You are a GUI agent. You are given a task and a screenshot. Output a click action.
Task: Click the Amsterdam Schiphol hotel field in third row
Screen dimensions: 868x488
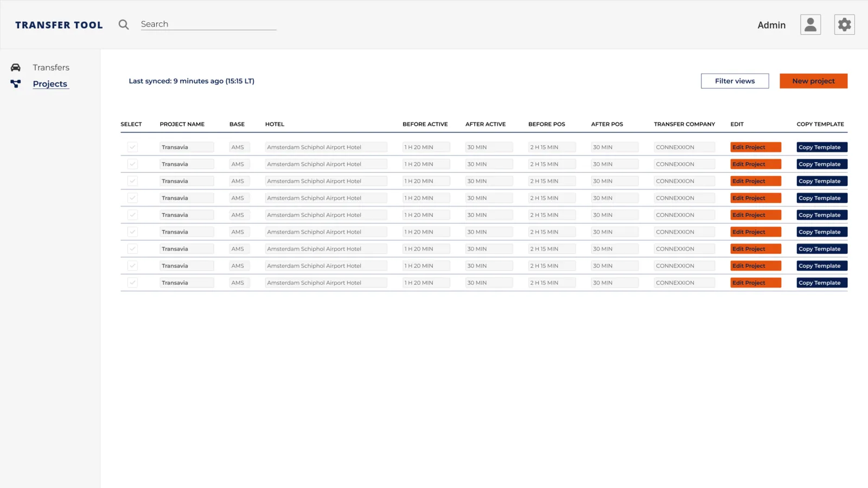[326, 181]
